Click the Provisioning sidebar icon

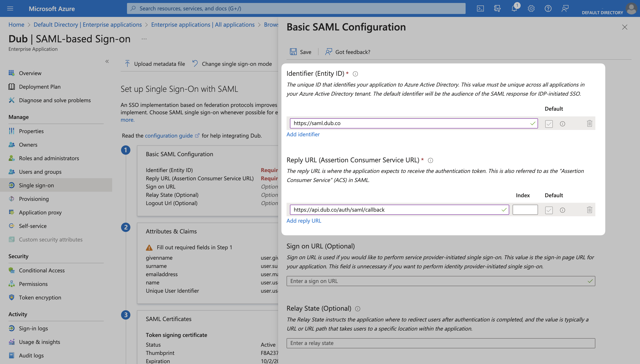(x=12, y=198)
